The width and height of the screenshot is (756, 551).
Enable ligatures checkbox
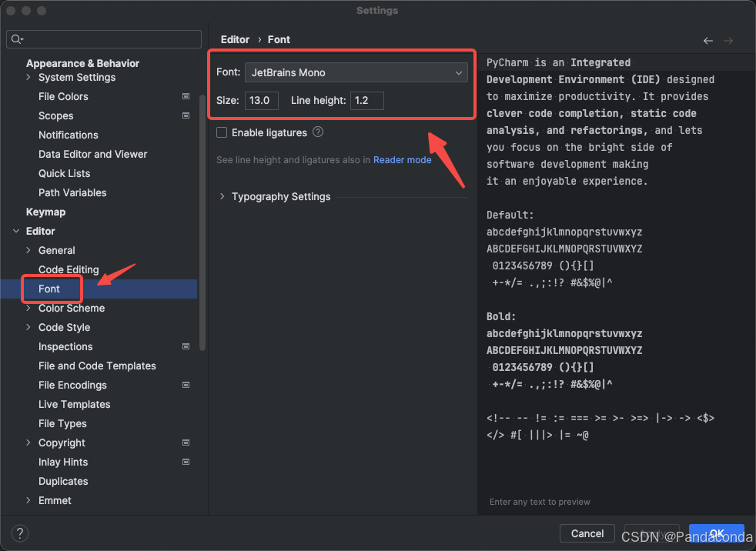click(x=222, y=132)
